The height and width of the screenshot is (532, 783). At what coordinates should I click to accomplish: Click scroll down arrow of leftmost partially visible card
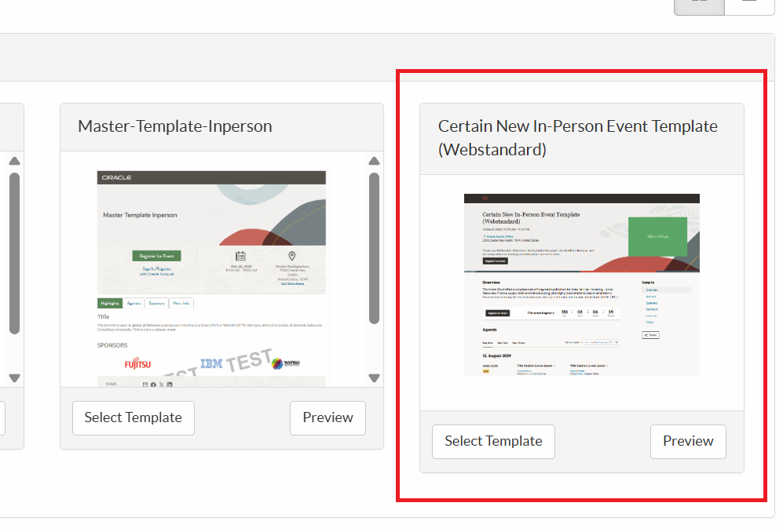pos(14,378)
